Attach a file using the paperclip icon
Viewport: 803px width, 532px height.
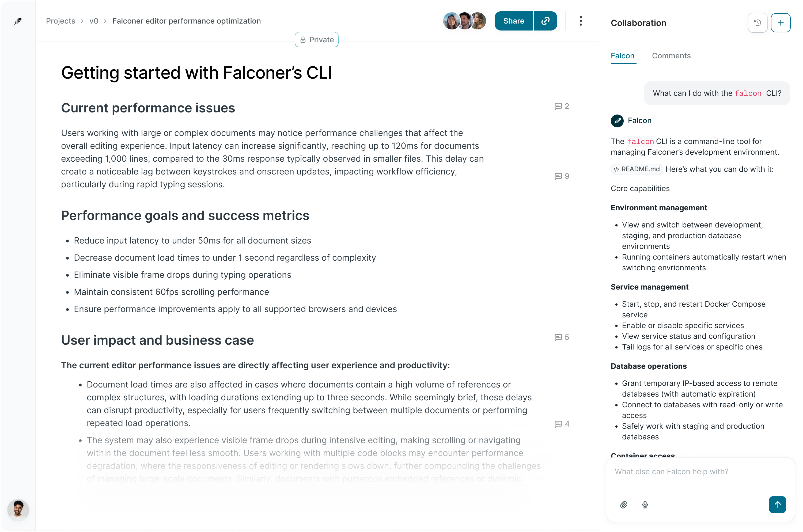point(623,504)
